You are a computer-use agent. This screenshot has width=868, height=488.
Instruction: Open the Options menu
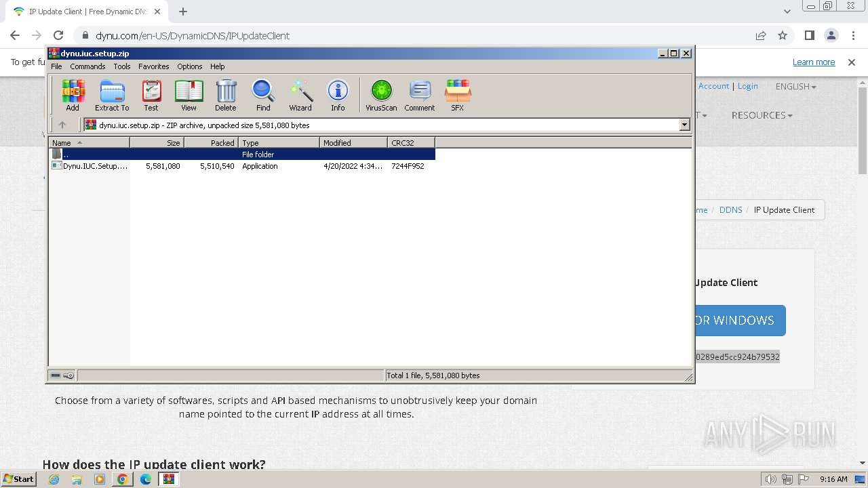[x=190, y=66]
